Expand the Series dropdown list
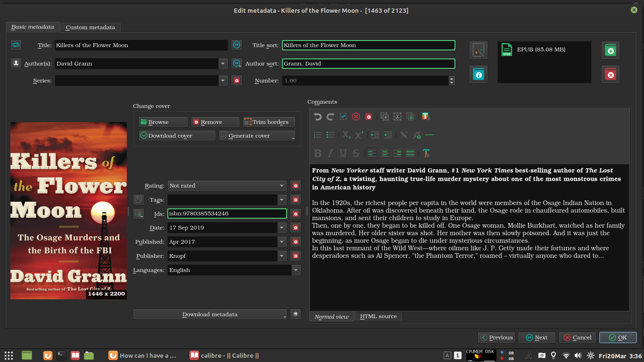Image resolution: width=644 pixels, height=362 pixels. click(223, 81)
